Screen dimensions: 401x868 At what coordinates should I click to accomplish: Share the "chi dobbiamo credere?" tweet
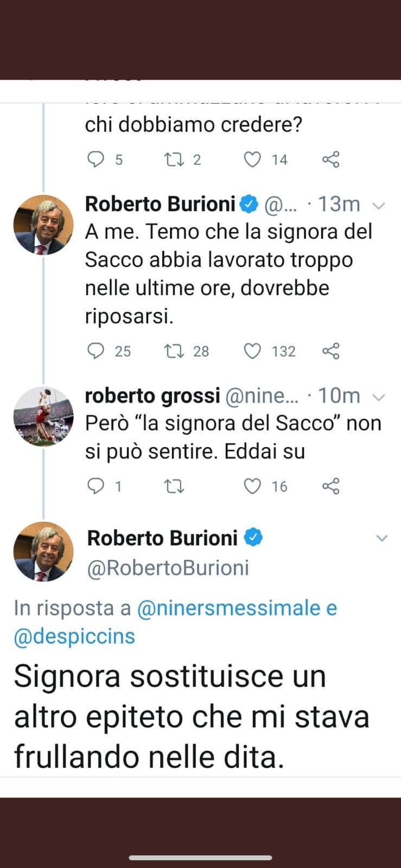point(330,159)
